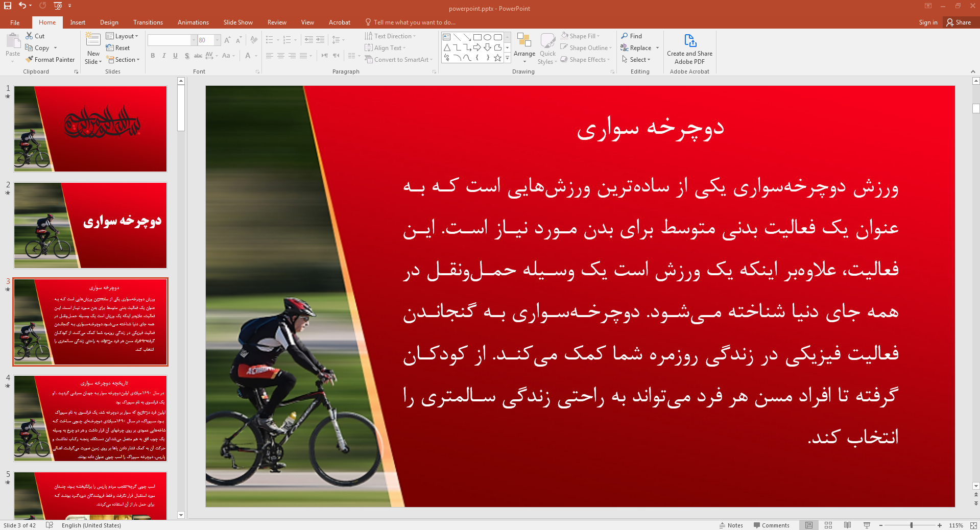980x530 pixels.
Task: Open the Layout dropdown
Action: tap(122, 36)
